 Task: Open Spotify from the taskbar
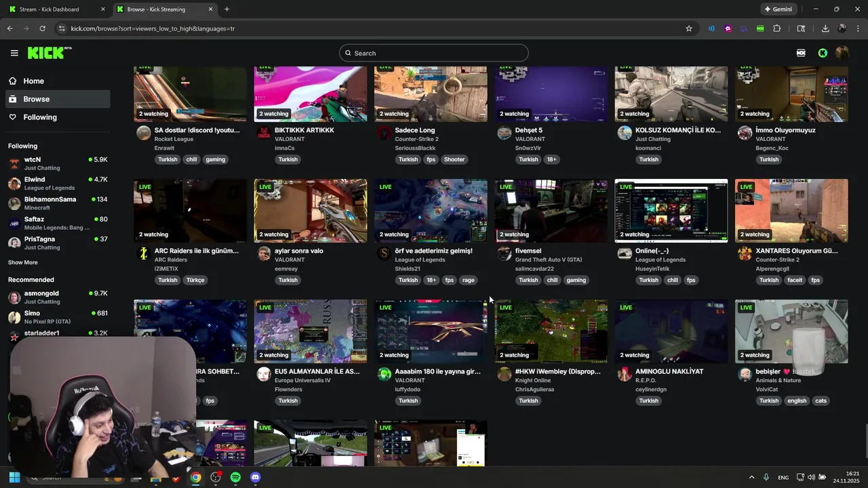click(235, 477)
